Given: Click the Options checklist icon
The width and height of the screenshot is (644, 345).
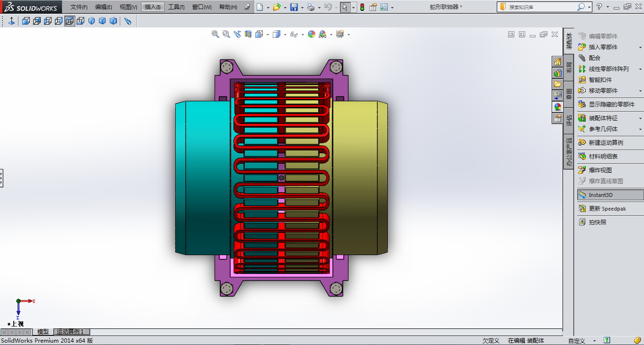Looking at the screenshot, I should 384,7.
